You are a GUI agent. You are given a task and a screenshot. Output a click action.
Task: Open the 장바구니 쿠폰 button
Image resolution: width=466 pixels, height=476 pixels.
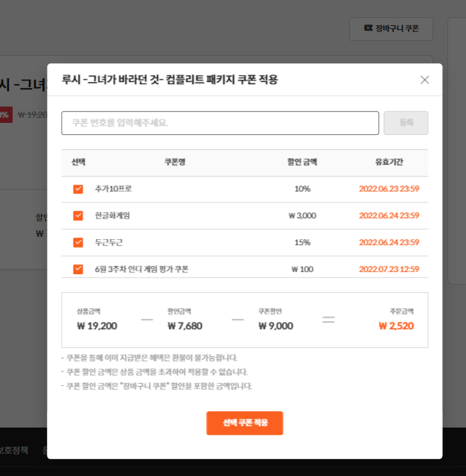[x=391, y=28]
